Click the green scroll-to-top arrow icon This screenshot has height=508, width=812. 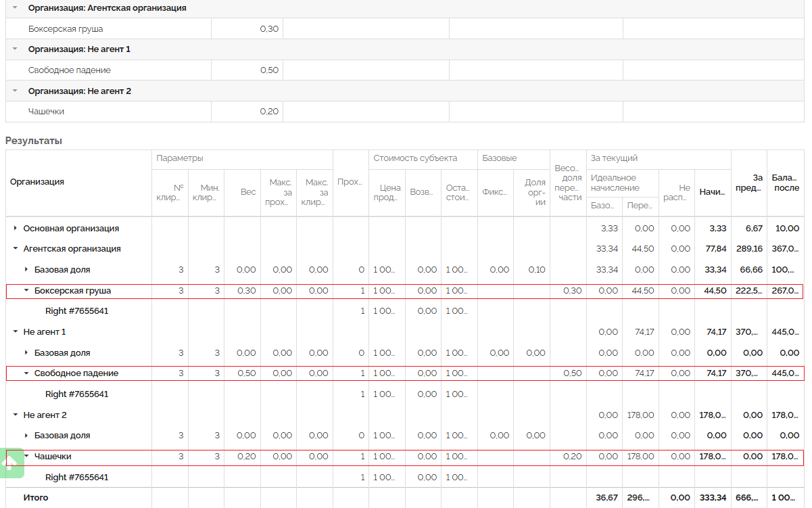11,463
